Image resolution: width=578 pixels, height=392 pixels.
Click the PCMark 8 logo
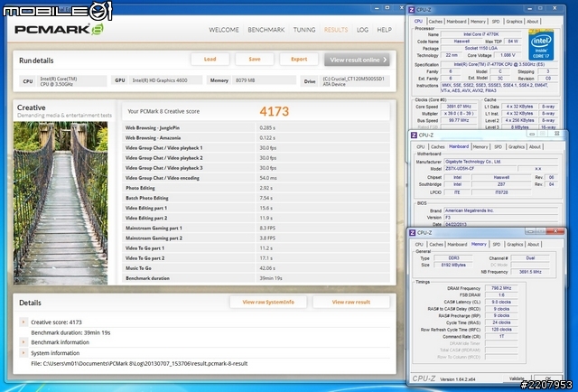pyautogui.click(x=59, y=30)
